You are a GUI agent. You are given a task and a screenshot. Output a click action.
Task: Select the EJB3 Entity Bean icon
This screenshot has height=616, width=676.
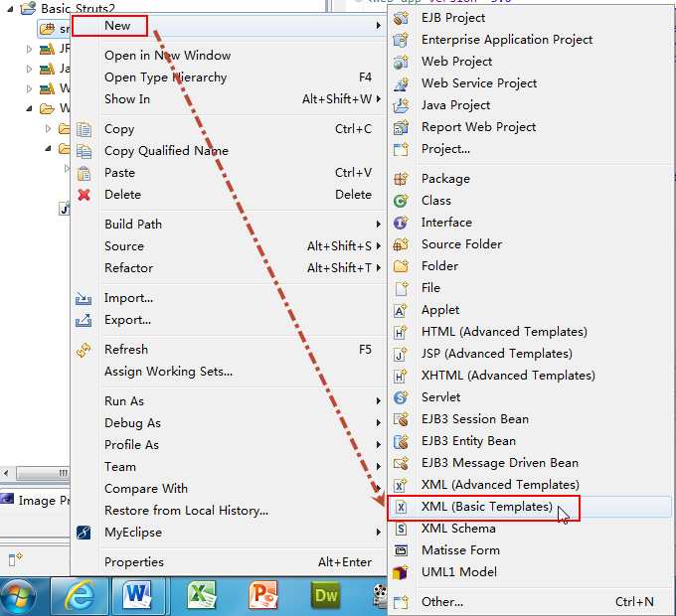pos(401,441)
